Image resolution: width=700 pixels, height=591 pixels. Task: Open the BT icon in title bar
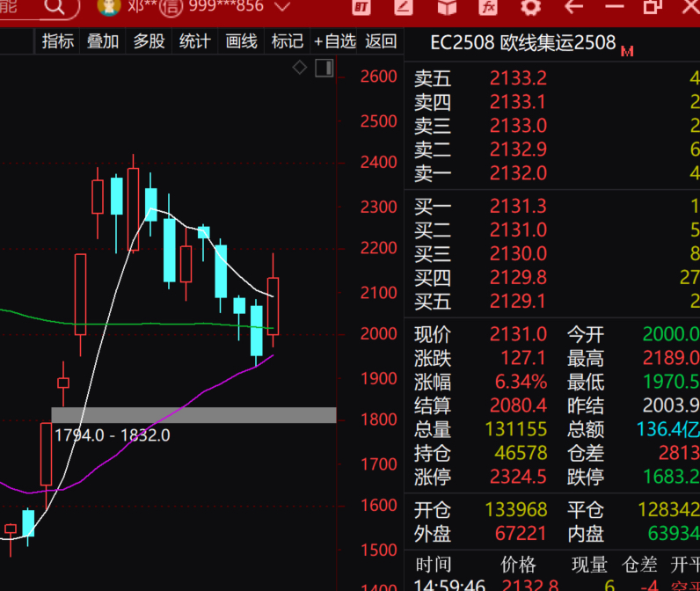361,7
